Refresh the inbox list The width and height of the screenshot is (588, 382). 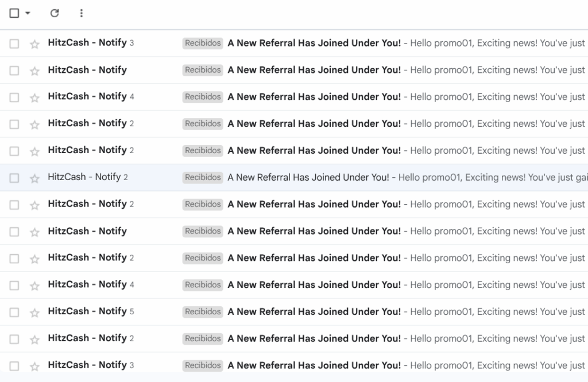click(x=55, y=13)
